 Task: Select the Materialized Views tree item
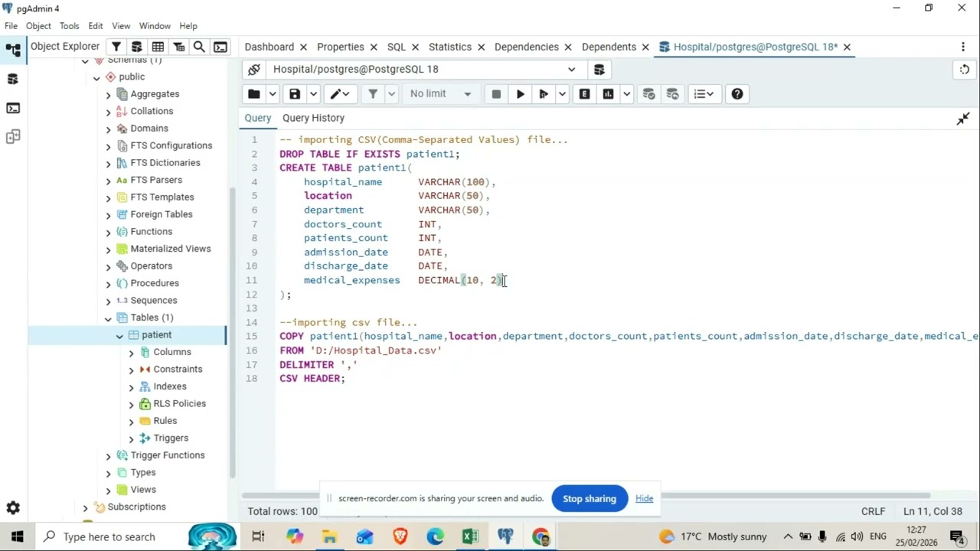pos(170,249)
